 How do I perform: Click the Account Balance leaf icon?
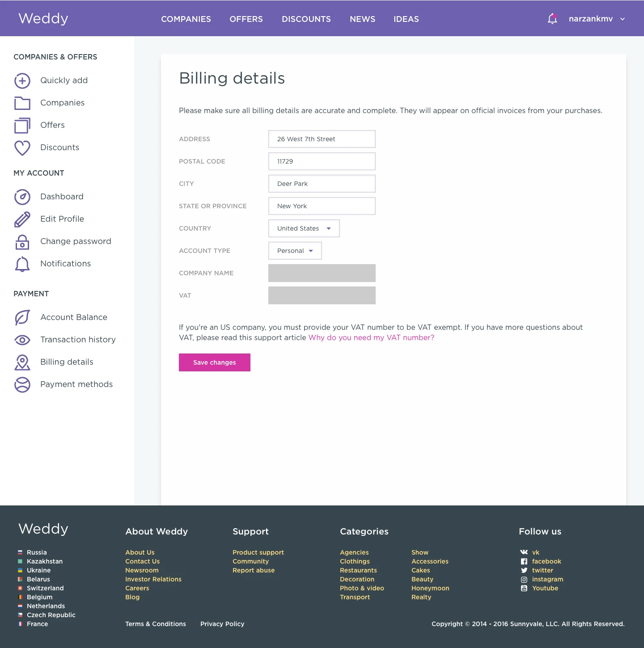[x=22, y=318]
